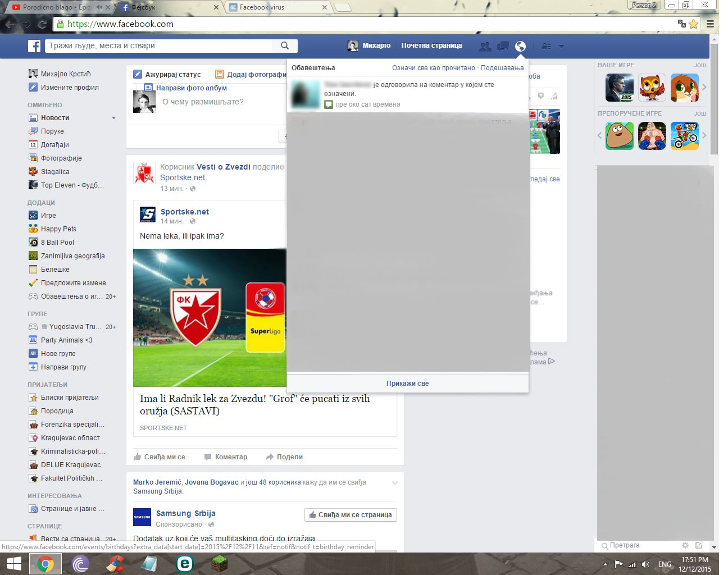728x575 pixels.
Task: Open Игре in the apps list
Action: [42, 216]
